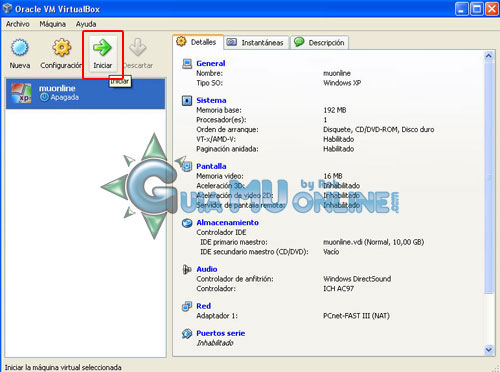Open the Archivo menu
The image size is (500, 372).
pos(18,24)
